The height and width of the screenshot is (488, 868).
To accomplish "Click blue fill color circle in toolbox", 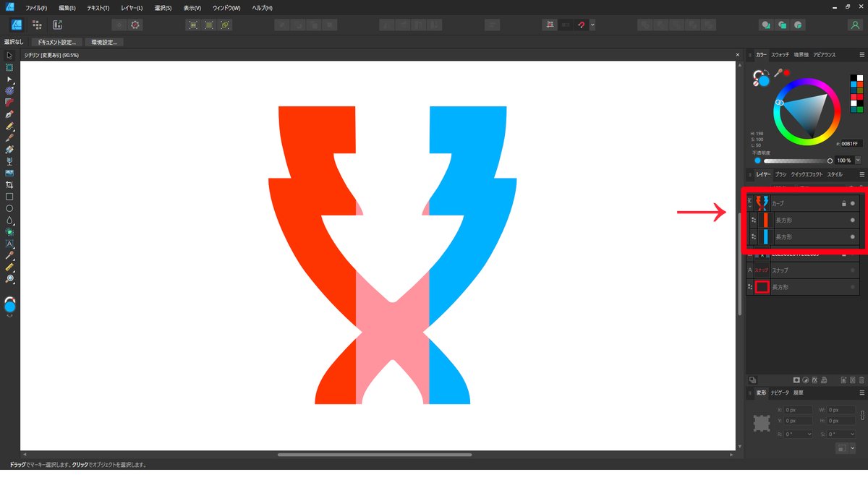I will click(x=10, y=307).
